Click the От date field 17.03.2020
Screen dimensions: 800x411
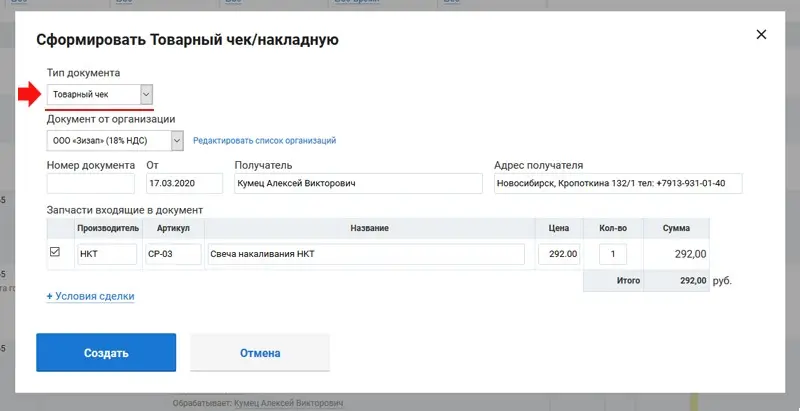[184, 184]
